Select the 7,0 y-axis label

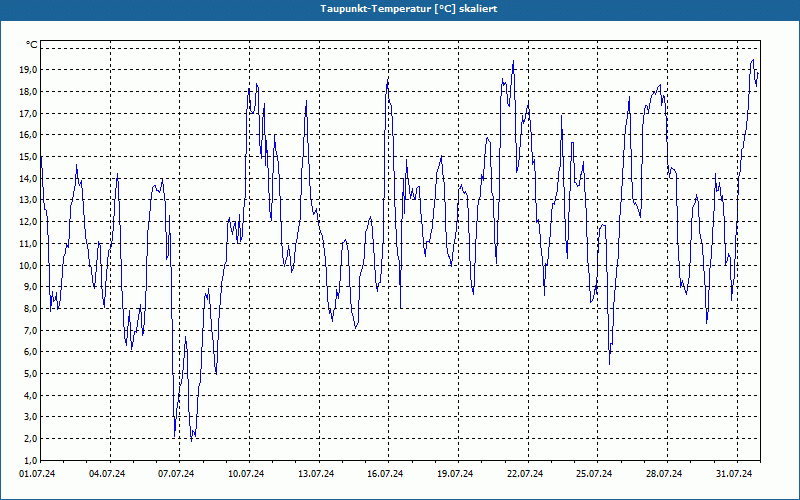(x=31, y=330)
